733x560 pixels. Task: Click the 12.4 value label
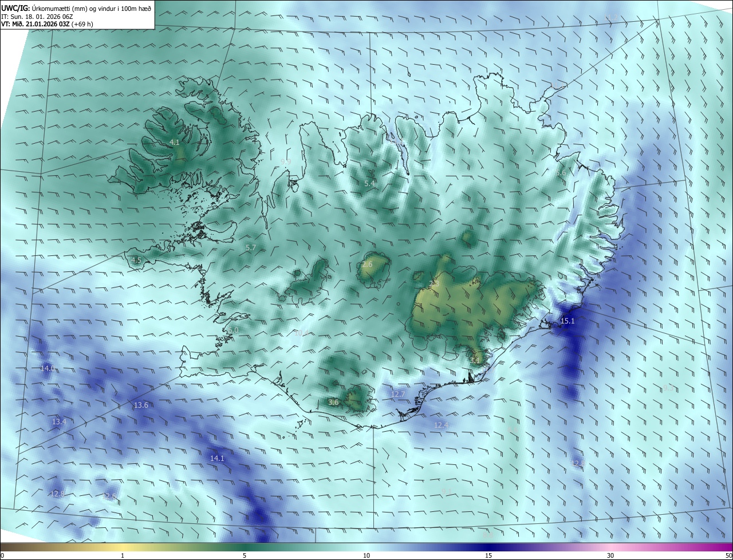(x=441, y=425)
